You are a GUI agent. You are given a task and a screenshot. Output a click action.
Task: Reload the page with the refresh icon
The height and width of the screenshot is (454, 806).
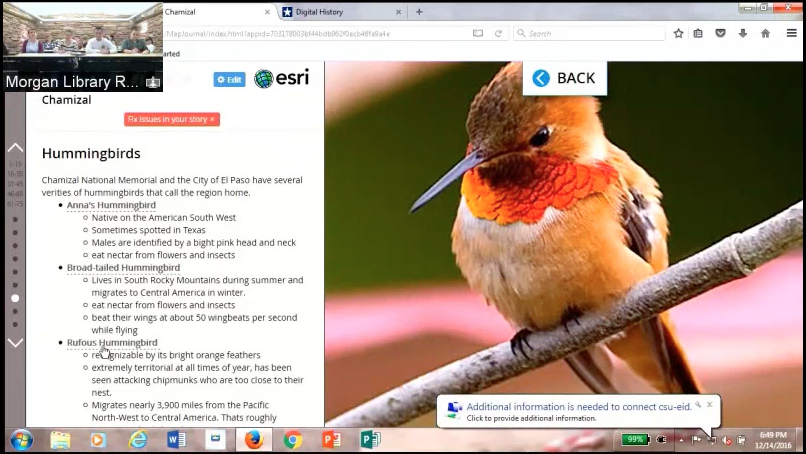497,33
